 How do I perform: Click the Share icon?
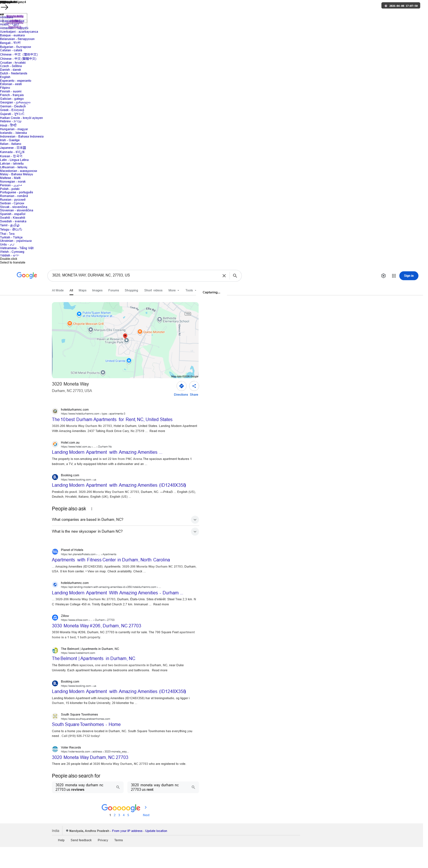coord(194,386)
